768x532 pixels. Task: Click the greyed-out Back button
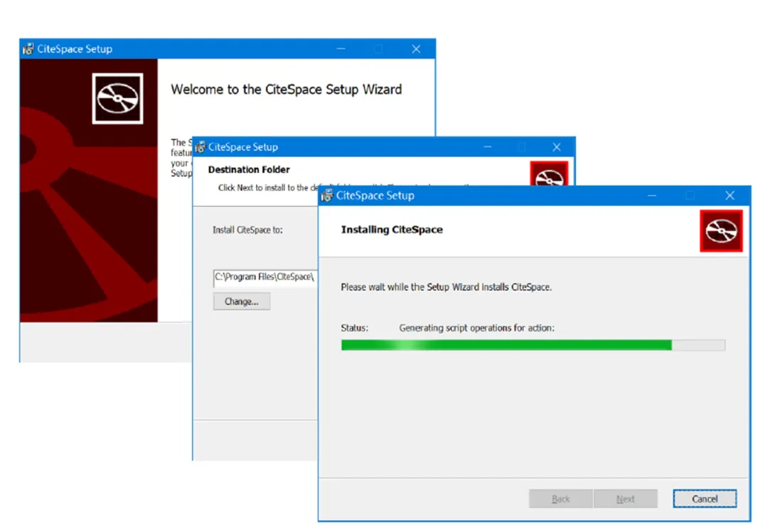click(x=560, y=499)
